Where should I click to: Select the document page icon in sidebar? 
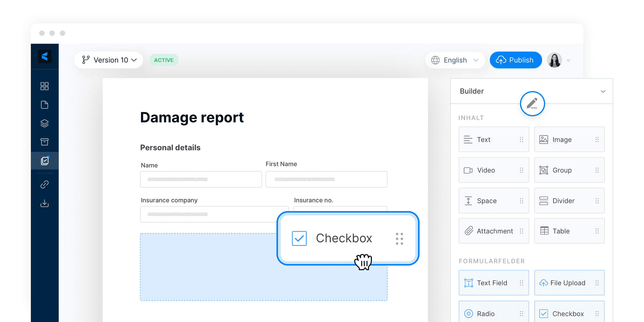click(x=45, y=105)
